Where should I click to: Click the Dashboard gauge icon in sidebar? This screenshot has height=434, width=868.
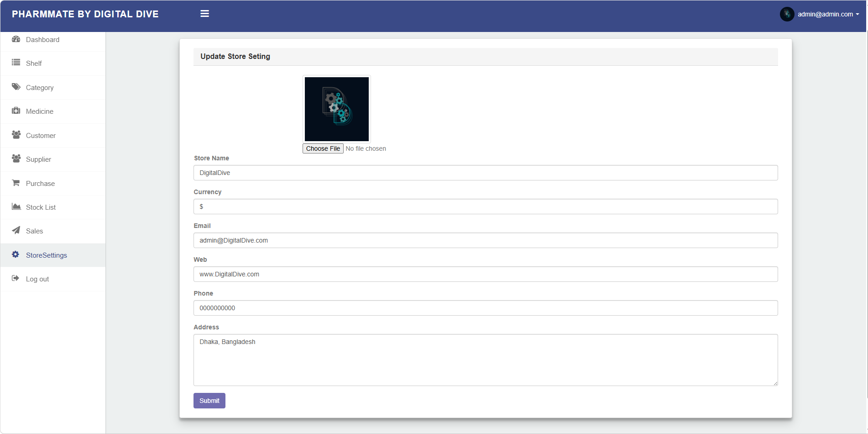16,39
